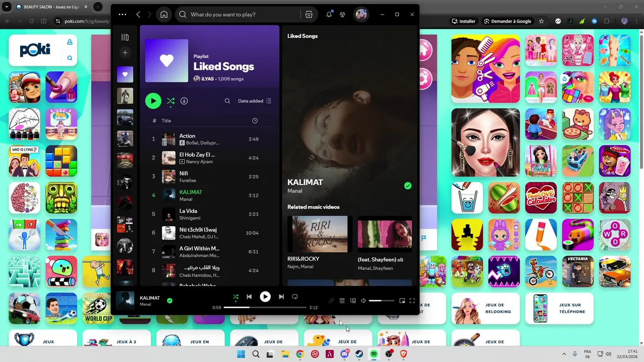Toggle repeat in the player bar
This screenshot has width=644, height=362.
coord(295,297)
